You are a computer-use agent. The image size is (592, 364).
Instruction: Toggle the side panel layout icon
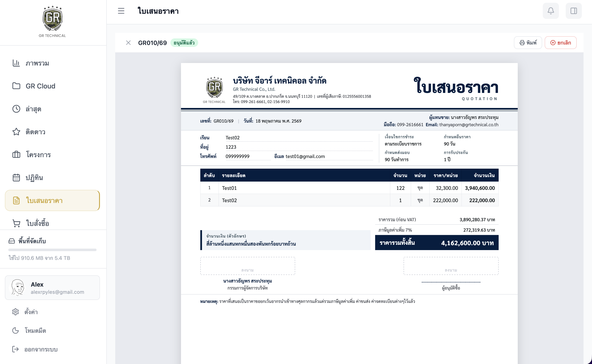click(574, 11)
